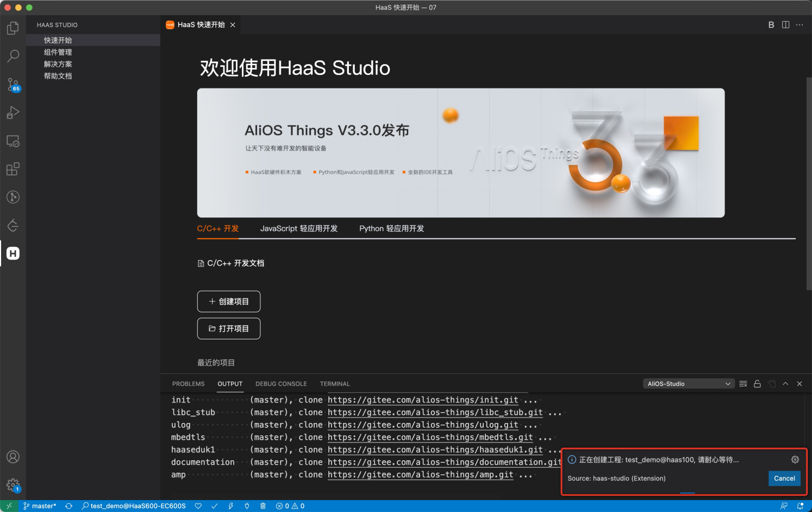Open output log file icon
812x512 pixels.
(772, 384)
